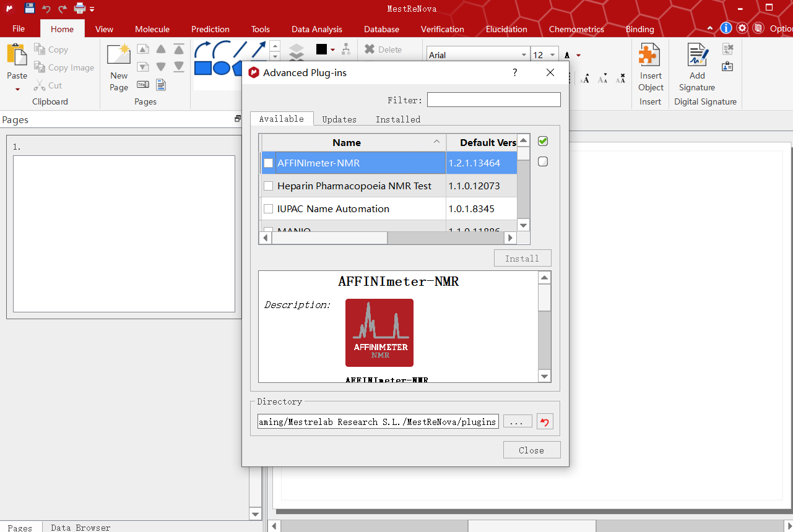Collapse the ribbon with the up chevron
The height and width of the screenshot is (532, 793).
point(710,28)
